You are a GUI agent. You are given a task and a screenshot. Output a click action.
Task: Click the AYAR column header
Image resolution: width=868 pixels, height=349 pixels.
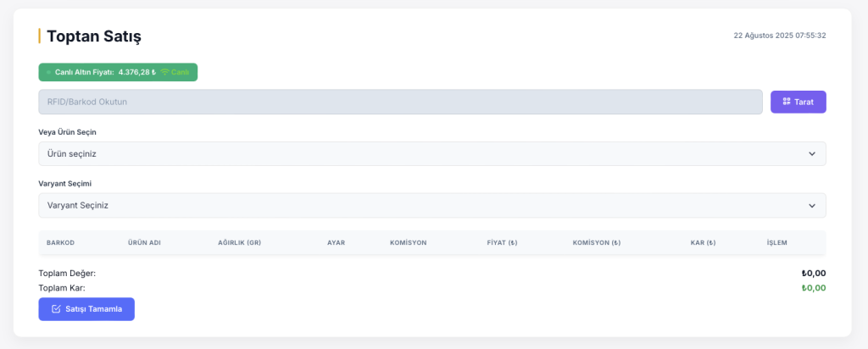point(336,243)
